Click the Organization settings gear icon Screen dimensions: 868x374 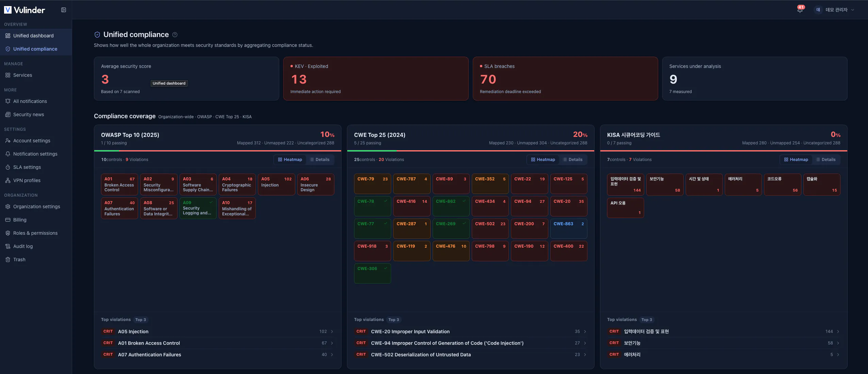[x=8, y=207]
